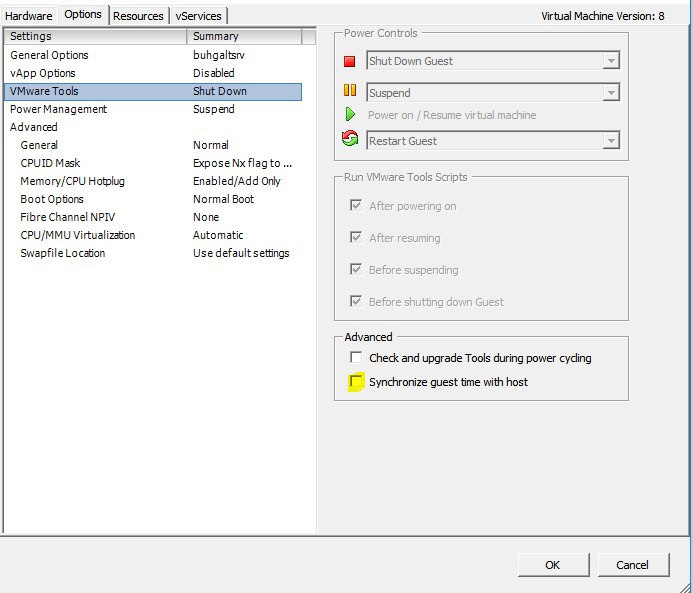Click the Virtual Machine Version: 8 label
693x593 pixels.
[603, 16]
